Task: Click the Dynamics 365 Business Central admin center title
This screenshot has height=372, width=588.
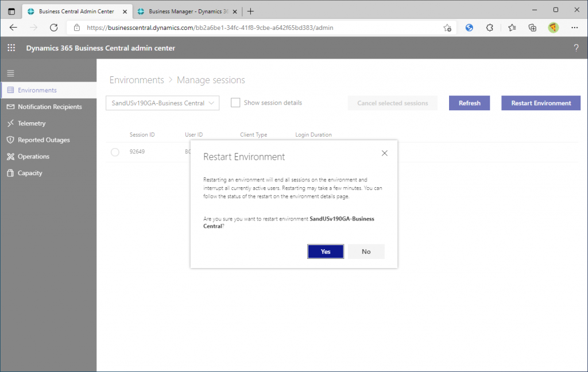Action: tap(100, 48)
